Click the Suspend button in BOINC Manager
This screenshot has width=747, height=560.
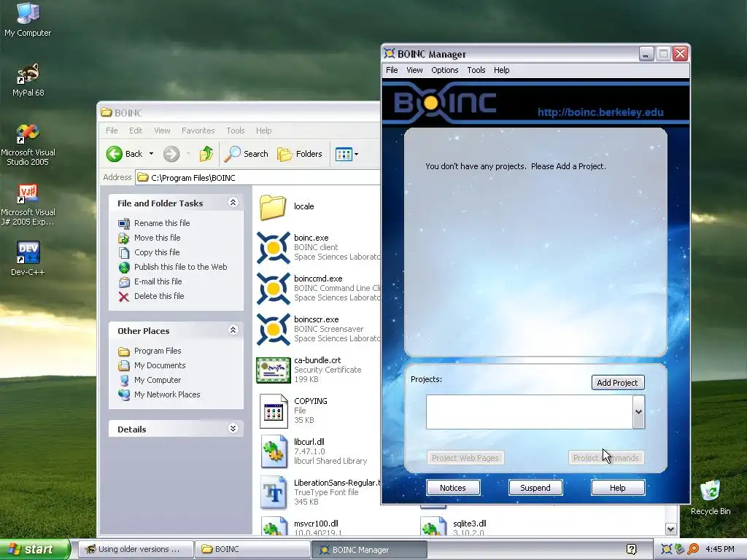click(535, 488)
